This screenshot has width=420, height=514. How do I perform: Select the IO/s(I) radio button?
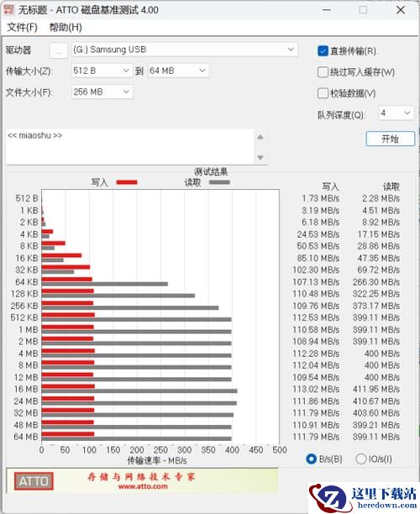(360, 459)
